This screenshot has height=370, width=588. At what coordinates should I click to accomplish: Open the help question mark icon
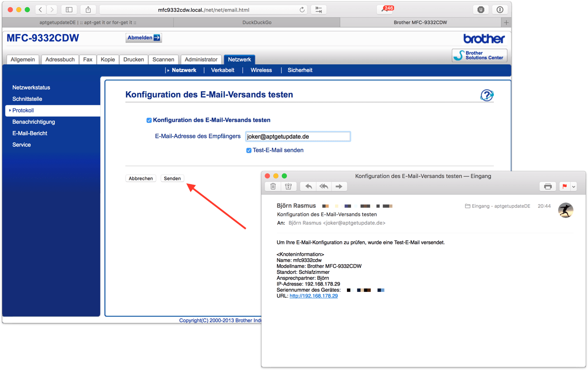pos(486,95)
